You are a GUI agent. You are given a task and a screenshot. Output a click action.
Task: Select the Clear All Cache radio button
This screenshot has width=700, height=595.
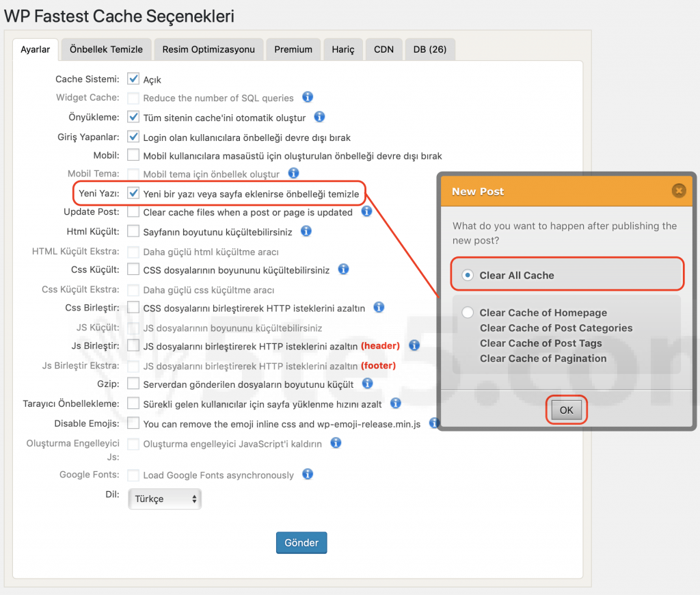pos(468,275)
